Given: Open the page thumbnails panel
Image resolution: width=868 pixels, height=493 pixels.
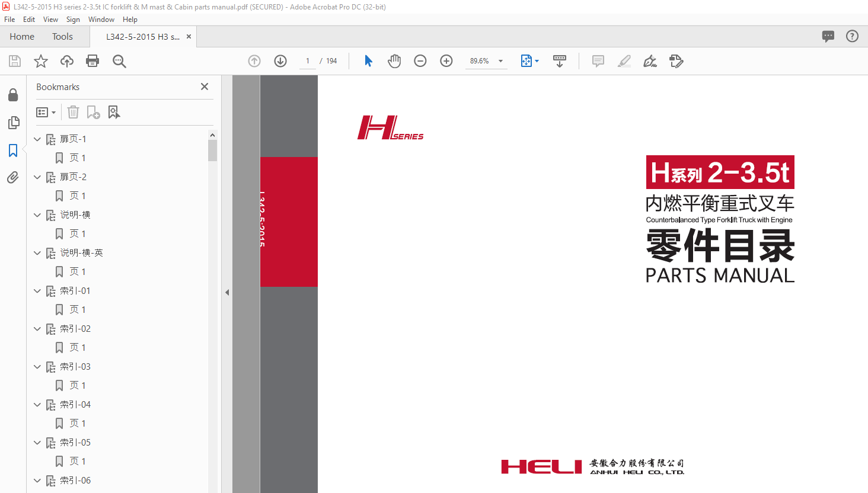Looking at the screenshot, I should tap(13, 123).
